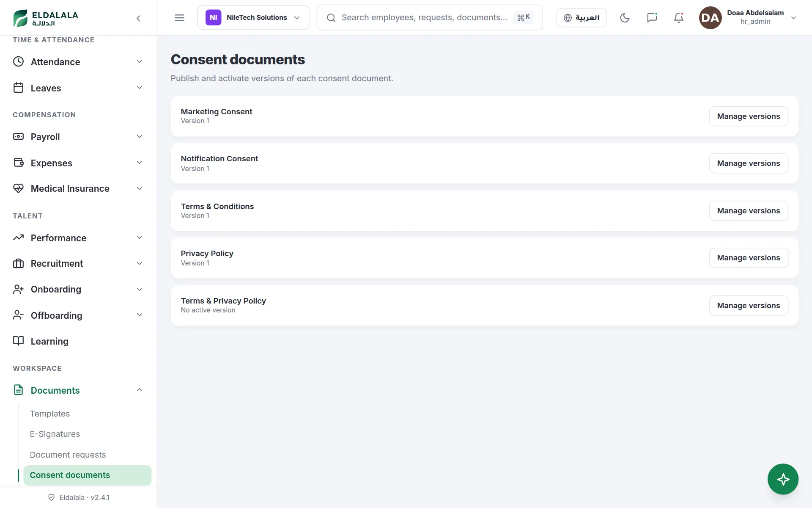Open the NileTech Solutions company dropdown

pyautogui.click(x=253, y=18)
